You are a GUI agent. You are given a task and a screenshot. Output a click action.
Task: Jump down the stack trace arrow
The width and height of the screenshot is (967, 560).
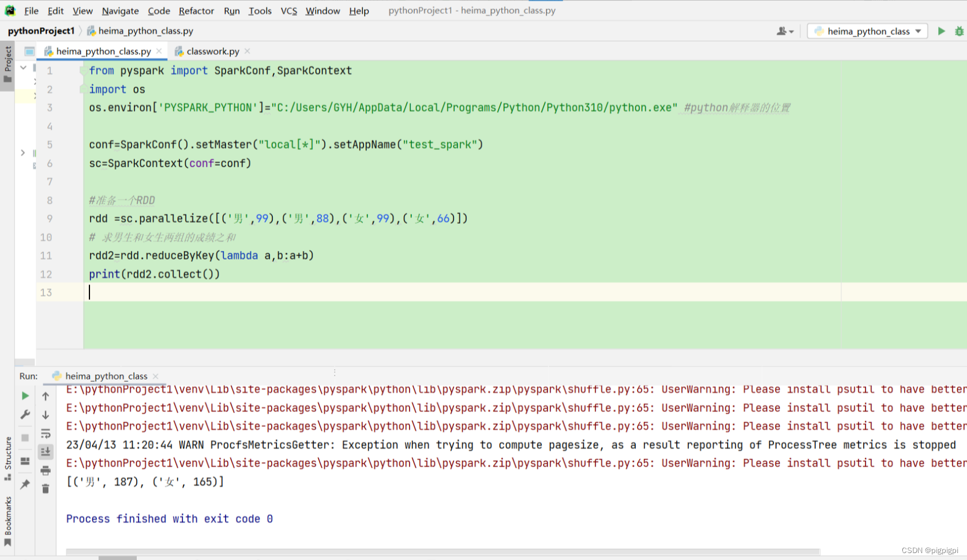(46, 415)
